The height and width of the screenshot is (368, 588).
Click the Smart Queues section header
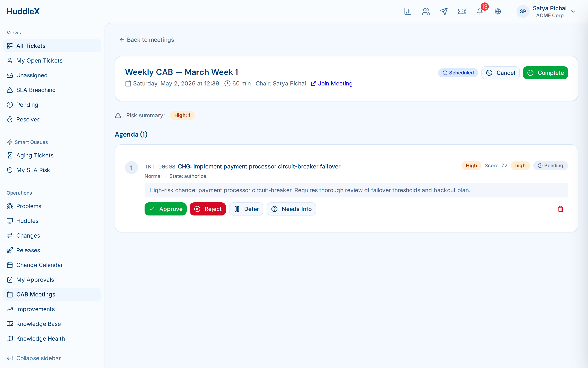(27, 142)
